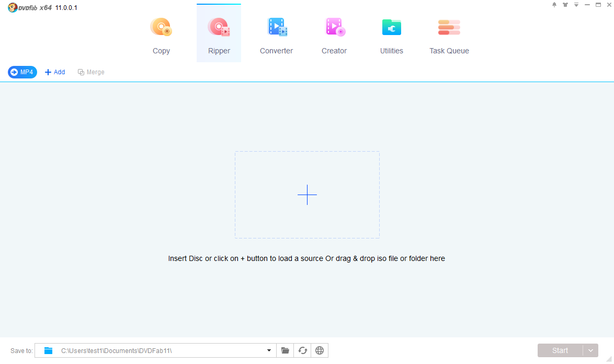
Task: Expand the Save to path dropdown
Action: coord(269,350)
